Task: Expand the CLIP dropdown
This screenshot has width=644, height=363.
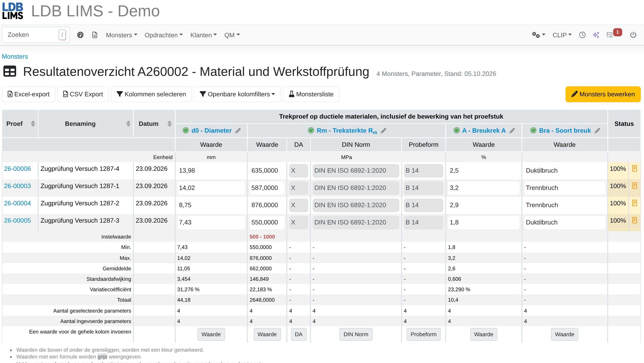Action: (562, 35)
